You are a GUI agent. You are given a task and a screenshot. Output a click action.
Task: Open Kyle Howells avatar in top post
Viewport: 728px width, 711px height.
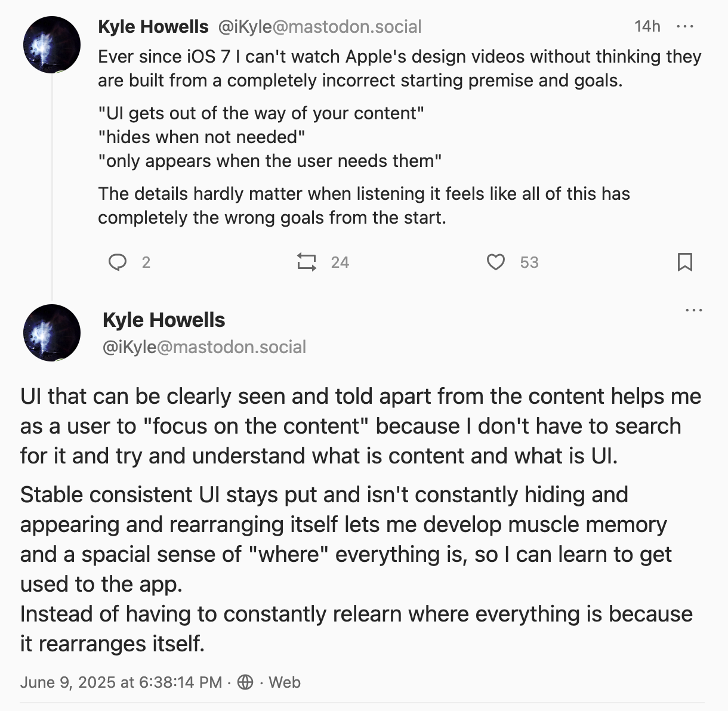tap(52, 45)
